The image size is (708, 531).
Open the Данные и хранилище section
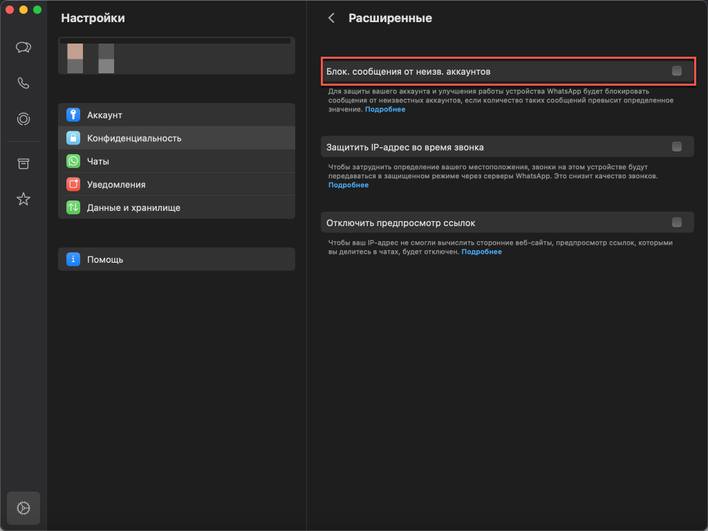[177, 207]
